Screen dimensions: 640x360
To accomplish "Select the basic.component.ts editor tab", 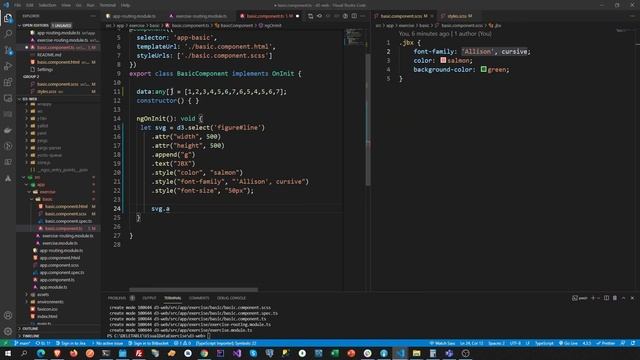I will [x=269, y=16].
